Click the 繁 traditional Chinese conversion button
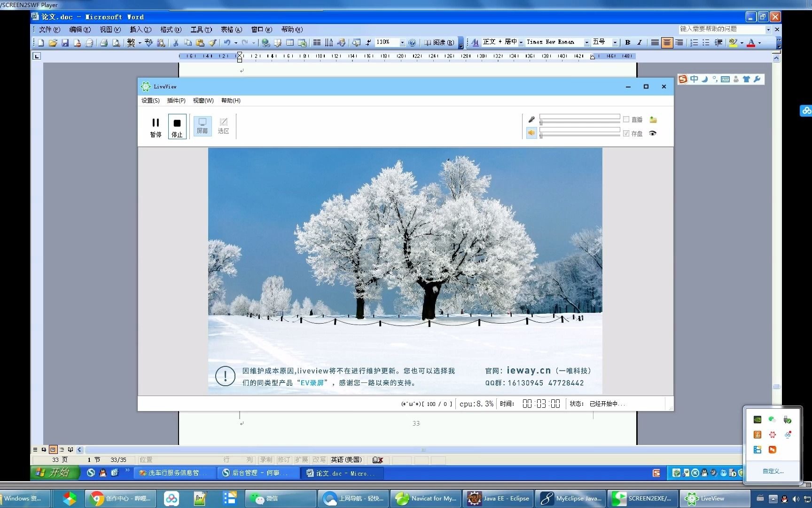812x508 pixels. click(131, 43)
